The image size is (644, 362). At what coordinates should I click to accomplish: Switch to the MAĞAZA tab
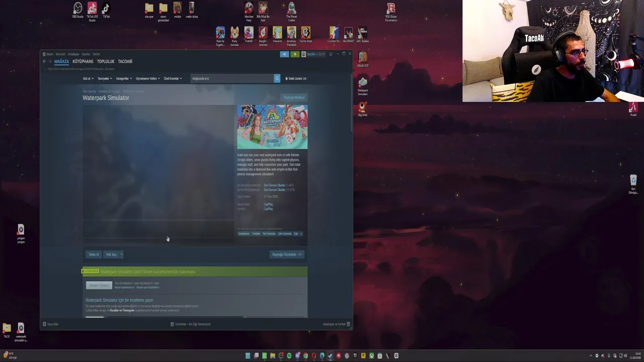click(x=61, y=61)
